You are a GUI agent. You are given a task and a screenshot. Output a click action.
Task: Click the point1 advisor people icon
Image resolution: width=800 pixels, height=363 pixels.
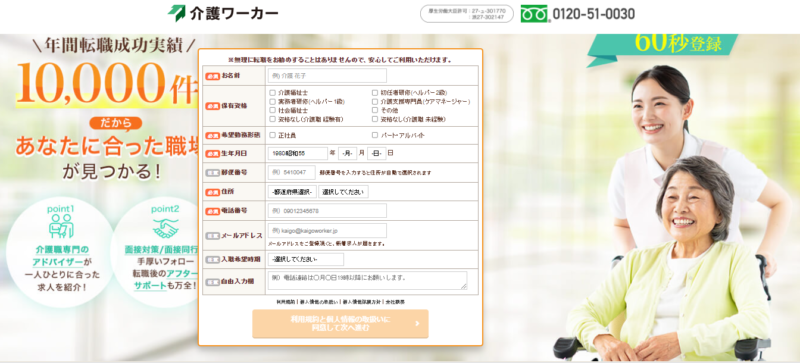(61, 226)
